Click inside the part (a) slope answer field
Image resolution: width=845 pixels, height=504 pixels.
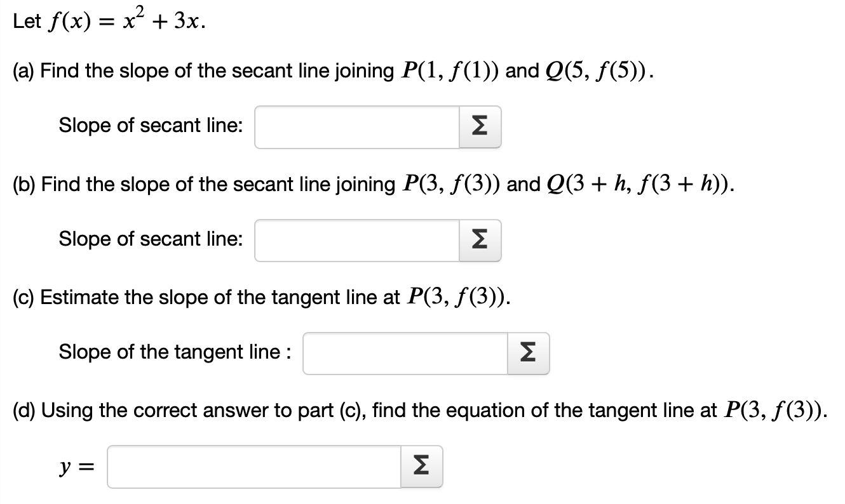[x=356, y=127]
